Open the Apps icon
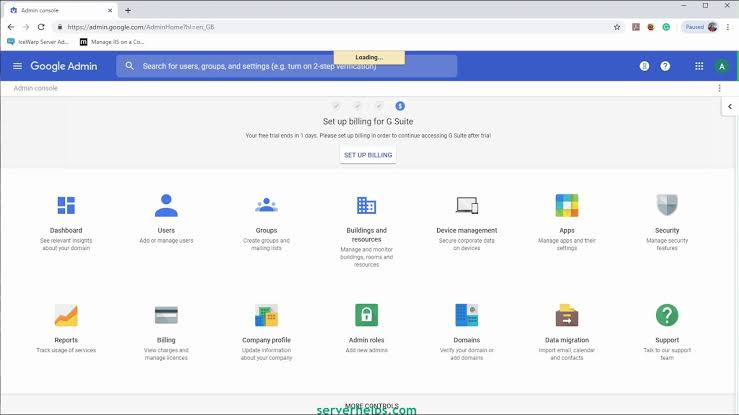The height and width of the screenshot is (415, 739). pyautogui.click(x=567, y=206)
